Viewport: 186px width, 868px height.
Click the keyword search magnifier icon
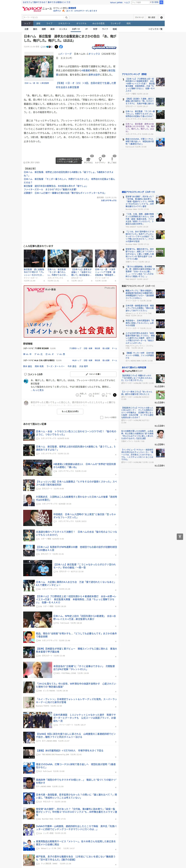point(66,18)
